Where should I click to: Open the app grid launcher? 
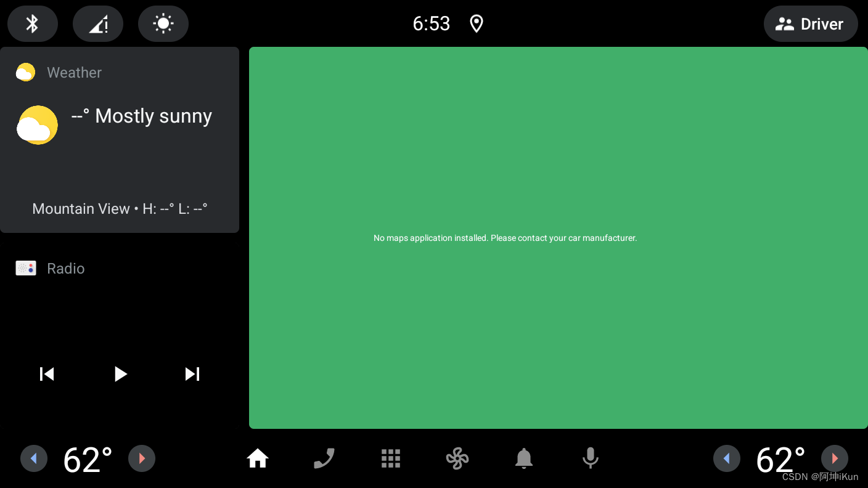pyautogui.click(x=391, y=458)
